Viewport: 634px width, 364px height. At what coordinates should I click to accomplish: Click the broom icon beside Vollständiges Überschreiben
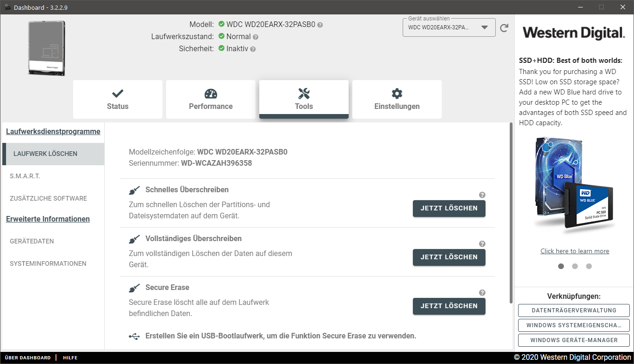pyautogui.click(x=134, y=239)
